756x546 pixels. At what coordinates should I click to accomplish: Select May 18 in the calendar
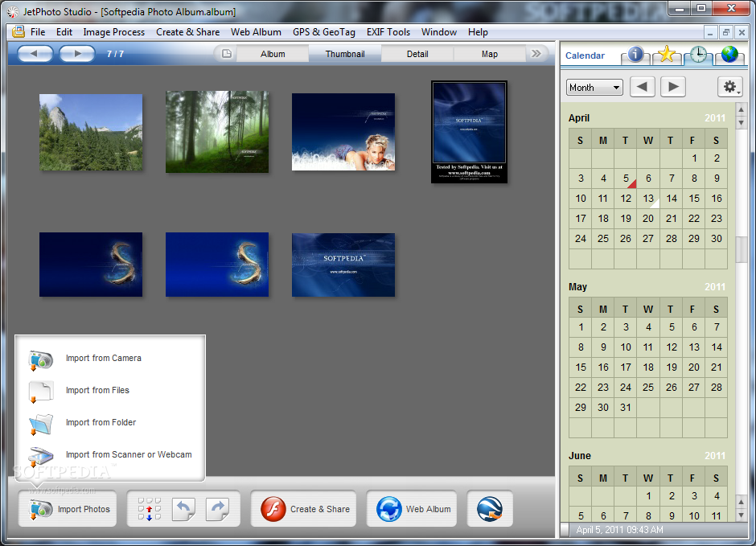[648, 367]
